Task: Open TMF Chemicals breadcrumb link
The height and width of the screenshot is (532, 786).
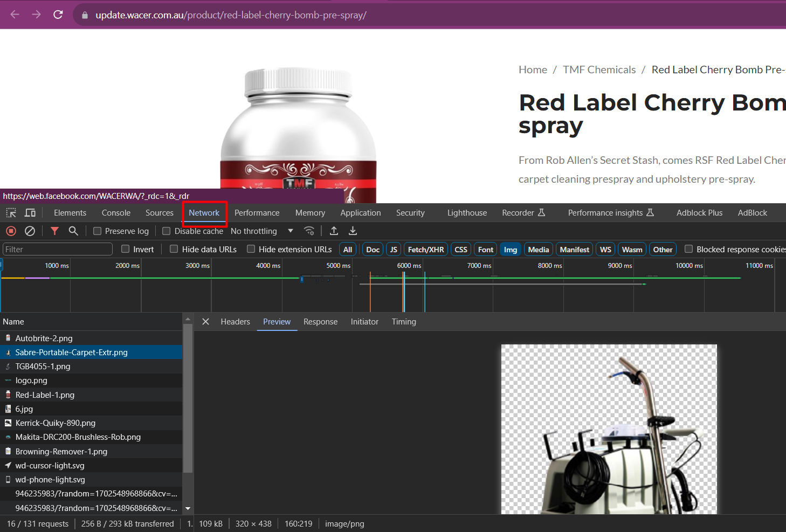Action: (599, 70)
